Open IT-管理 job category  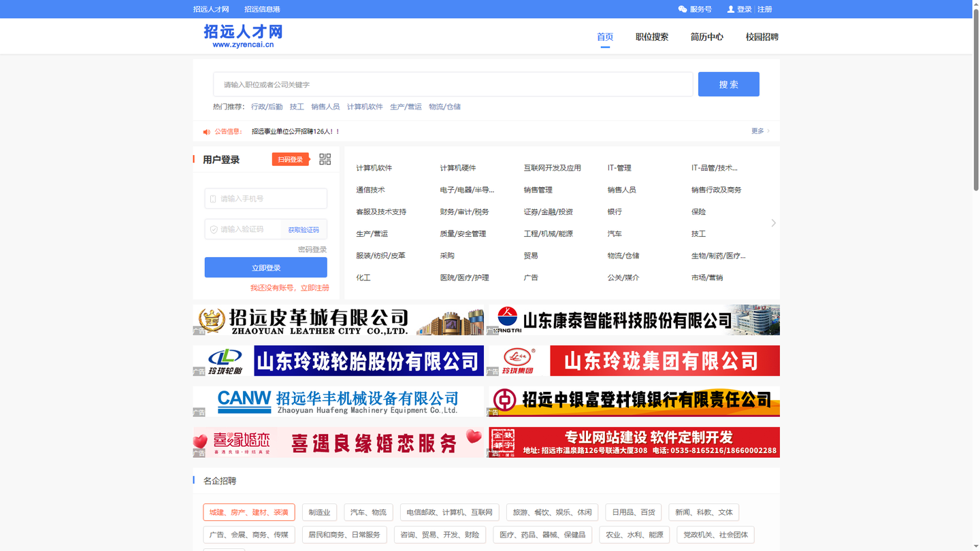[619, 168]
